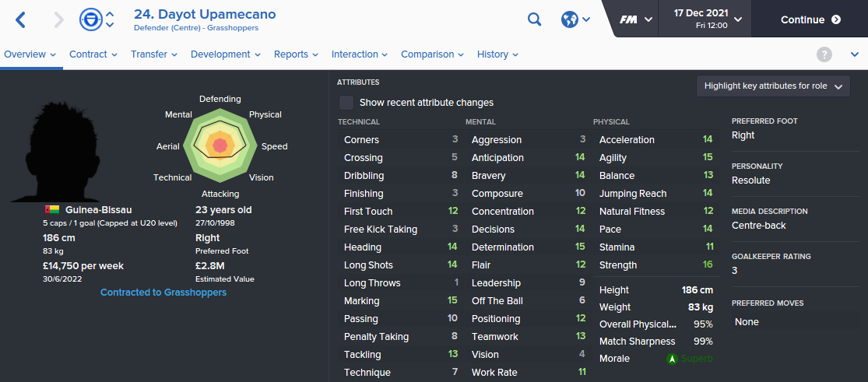Image resolution: width=868 pixels, height=382 pixels.
Task: Open the Contract tab menu
Action: (93, 54)
